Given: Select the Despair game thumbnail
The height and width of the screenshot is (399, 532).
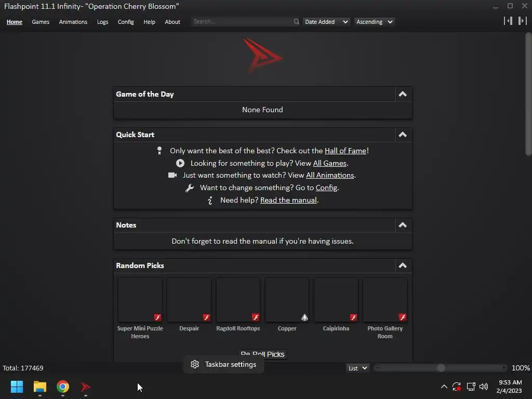Looking at the screenshot, I should coord(189,300).
